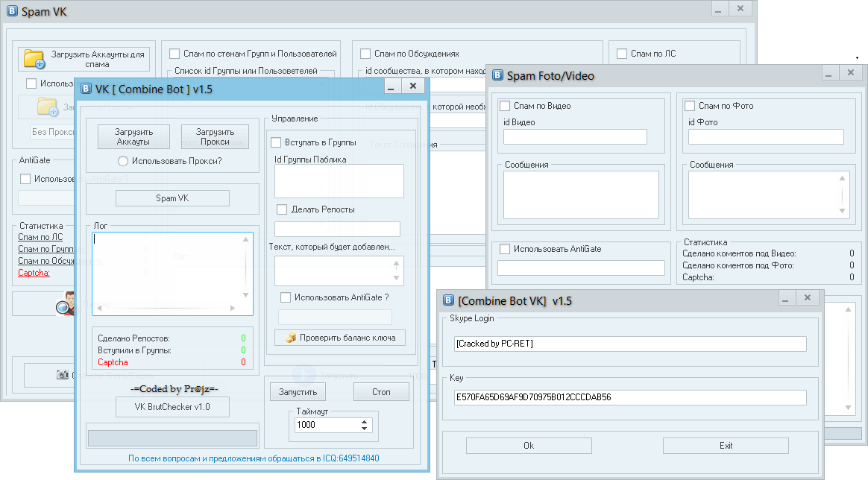Click folder icon on Загрузить Аккаунты для спама
Viewport: 868px width, 480px height.
tap(34, 59)
